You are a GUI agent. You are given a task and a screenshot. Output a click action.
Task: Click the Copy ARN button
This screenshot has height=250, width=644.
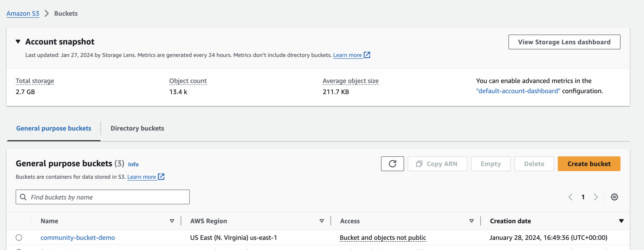click(437, 164)
